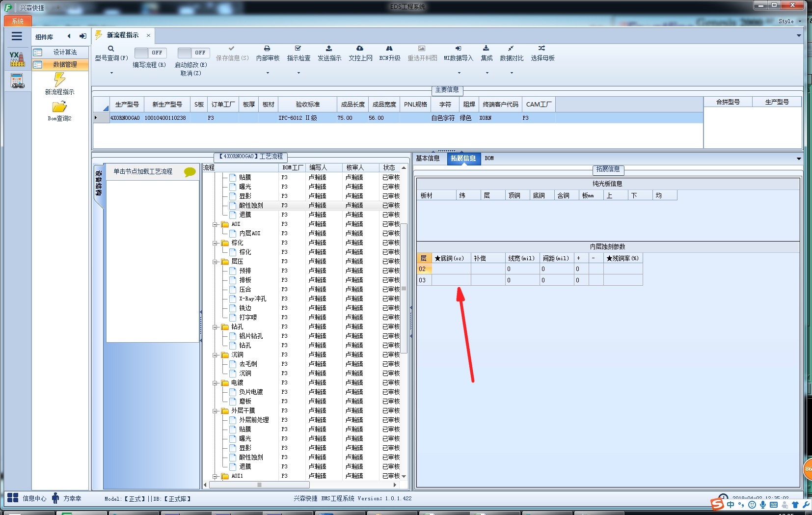Click the calculator sidebar icon
This screenshot has height=515, width=812.
(17, 81)
